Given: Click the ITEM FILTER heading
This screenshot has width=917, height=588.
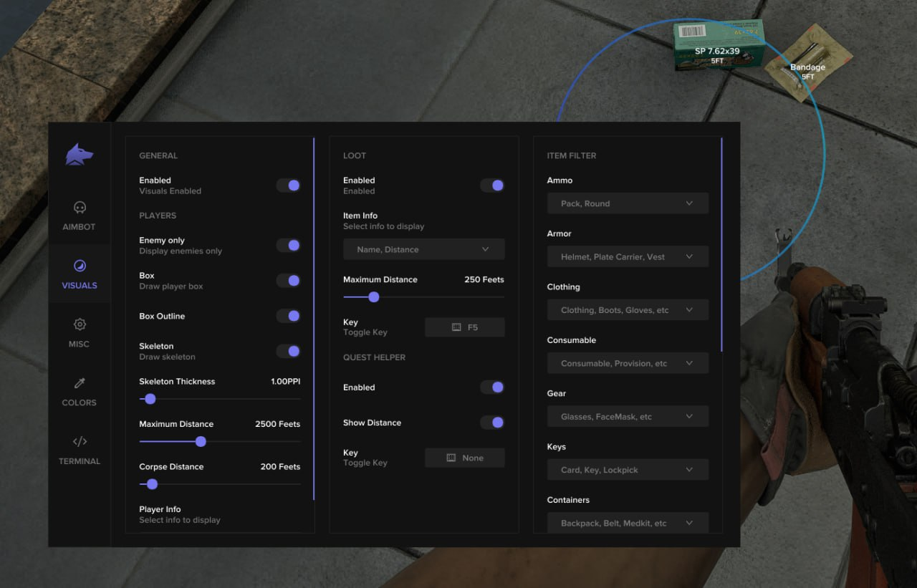Looking at the screenshot, I should pos(572,155).
